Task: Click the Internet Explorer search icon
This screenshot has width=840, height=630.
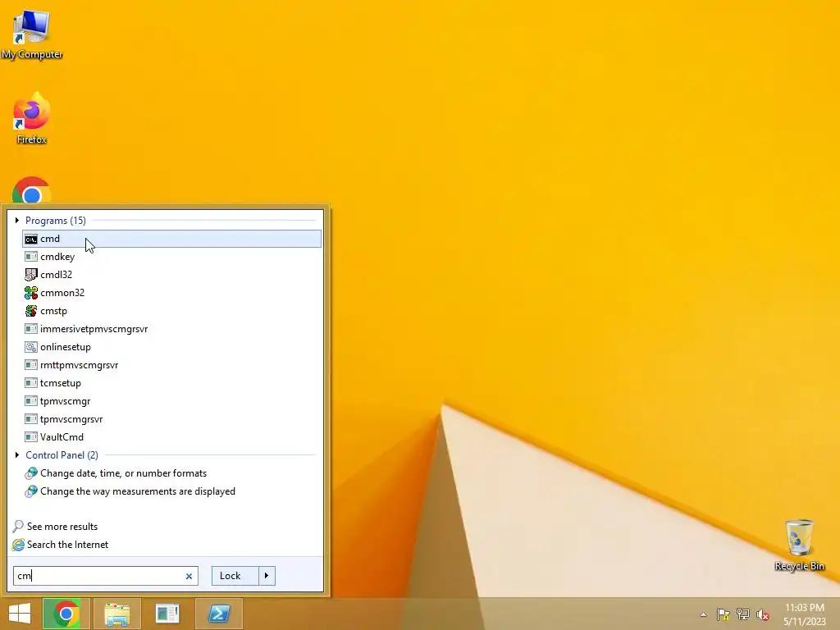Action: [x=18, y=545]
